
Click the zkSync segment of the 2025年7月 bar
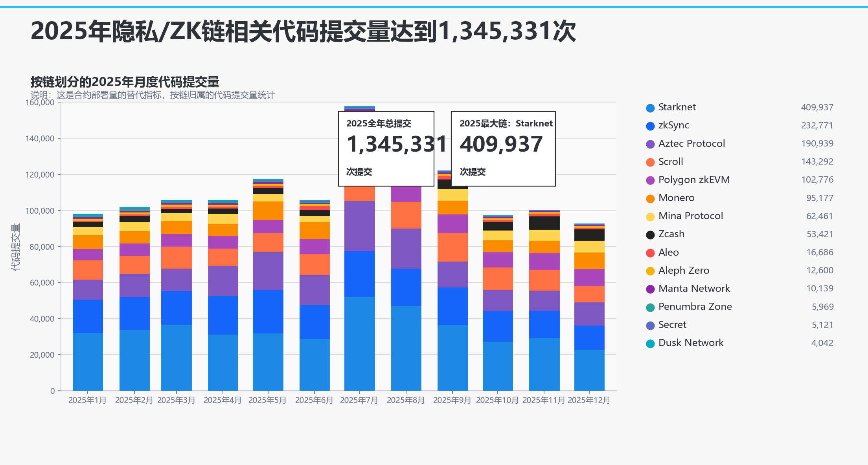click(360, 274)
